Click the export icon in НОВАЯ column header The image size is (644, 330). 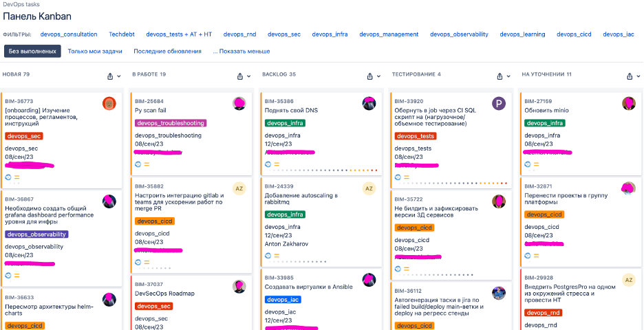(110, 76)
